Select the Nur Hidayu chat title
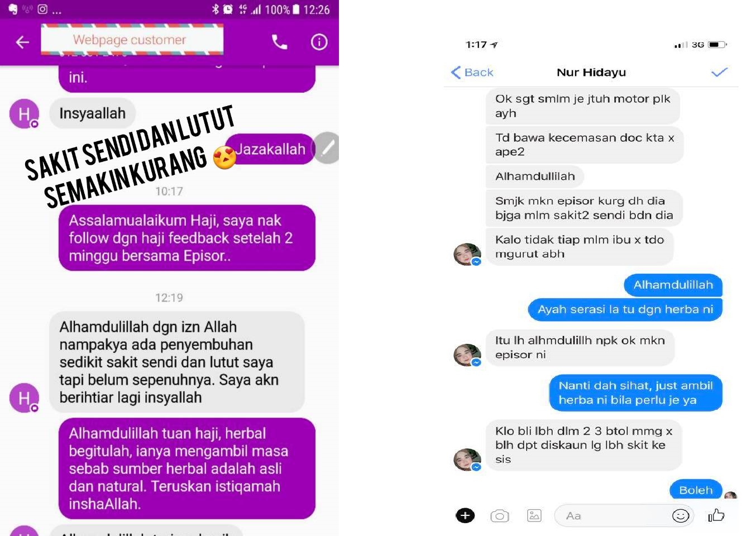This screenshot has height=536, width=756. pos(591,73)
